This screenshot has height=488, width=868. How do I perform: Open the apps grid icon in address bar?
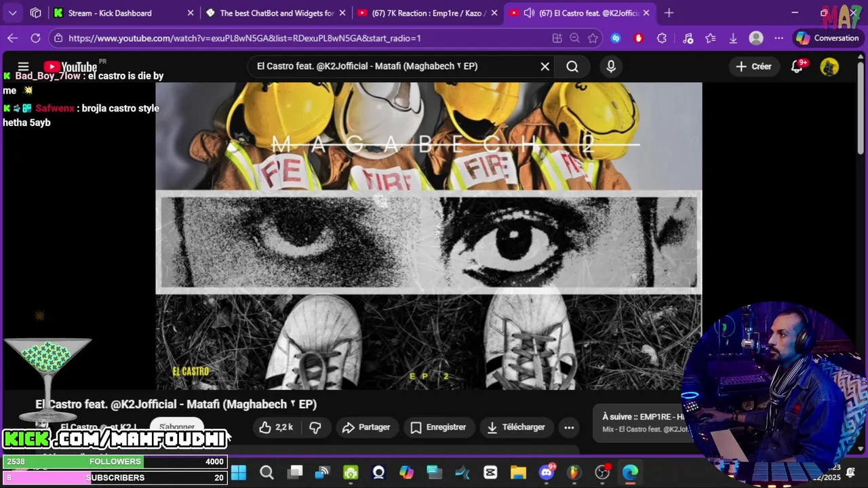coord(557,38)
